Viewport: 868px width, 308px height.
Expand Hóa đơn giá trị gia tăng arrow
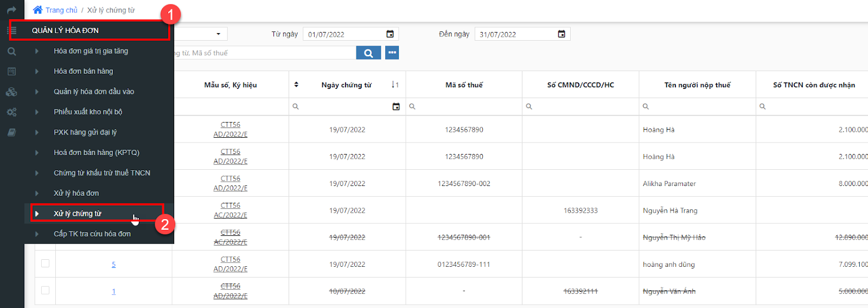click(37, 51)
